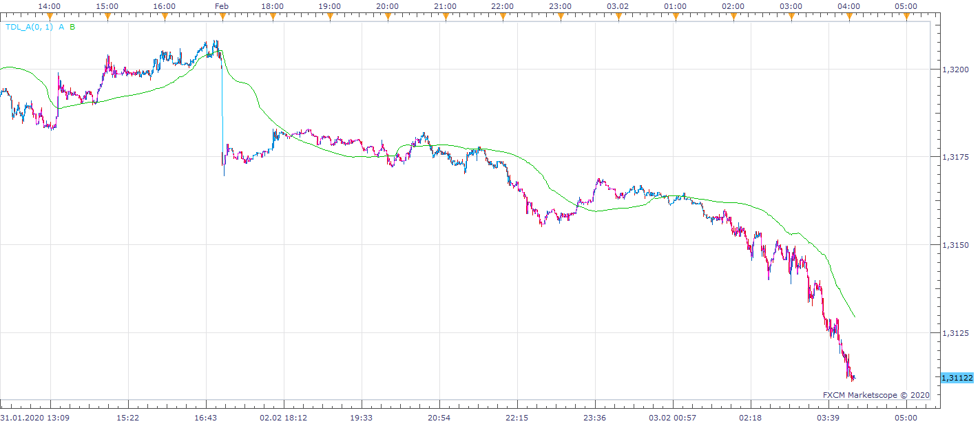This screenshot has width=980, height=426.
Task: Click the 1,3150 price axis label
Action: point(955,245)
